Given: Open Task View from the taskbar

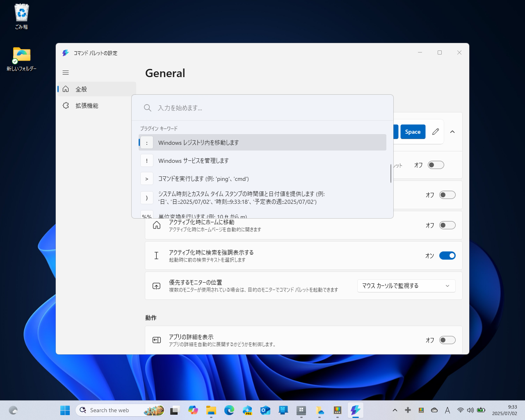Looking at the screenshot, I should pos(175,410).
